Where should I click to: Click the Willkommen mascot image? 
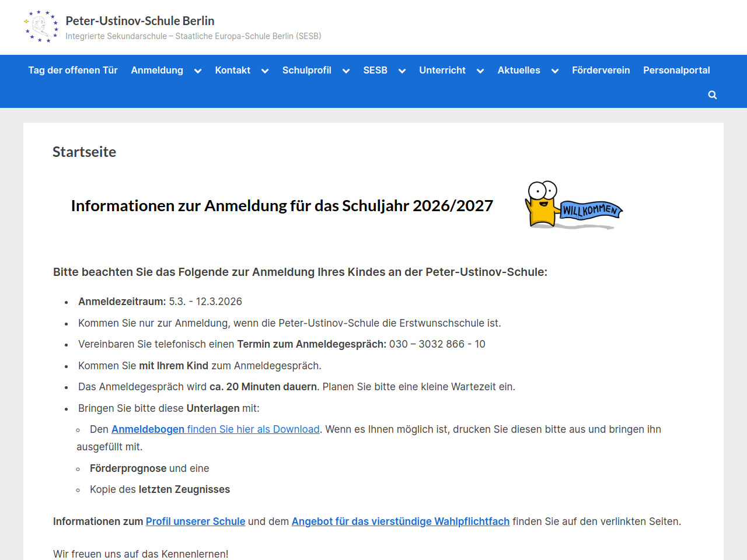tap(574, 205)
